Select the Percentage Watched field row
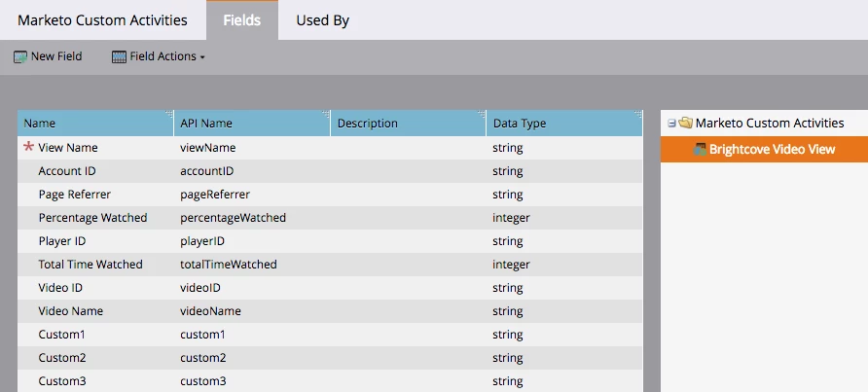Viewport: 868px width, 392px height. click(x=330, y=218)
